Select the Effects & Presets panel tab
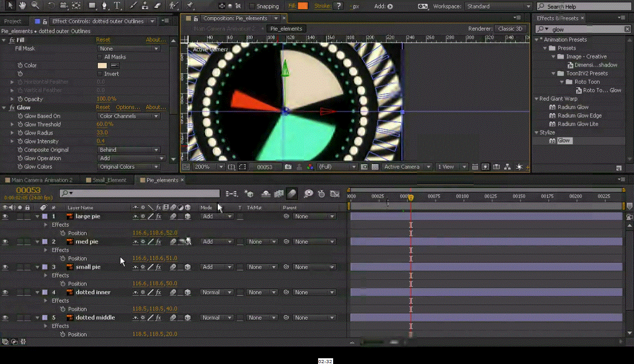634x364 pixels. [x=557, y=18]
